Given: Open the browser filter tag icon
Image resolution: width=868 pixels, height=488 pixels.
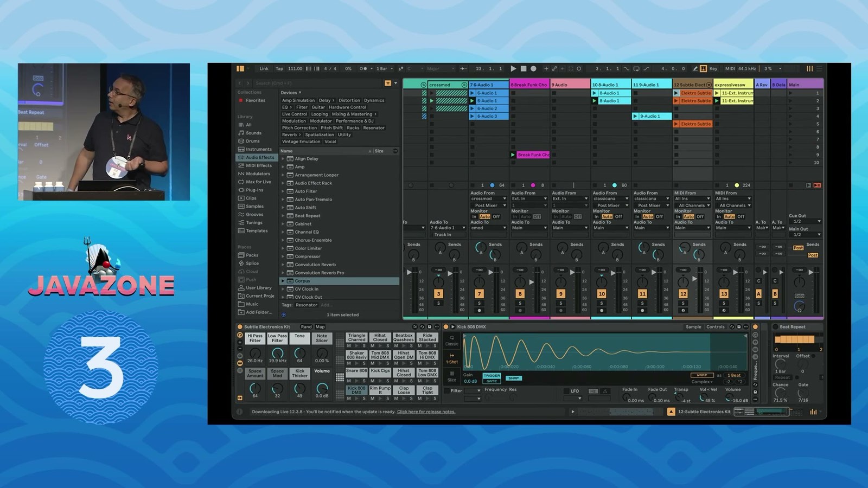Looking at the screenshot, I should [388, 84].
